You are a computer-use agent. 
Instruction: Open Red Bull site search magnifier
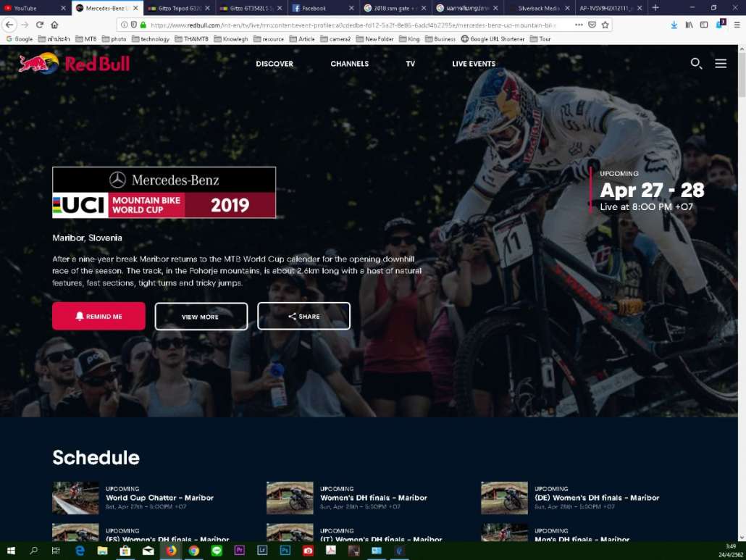696,63
